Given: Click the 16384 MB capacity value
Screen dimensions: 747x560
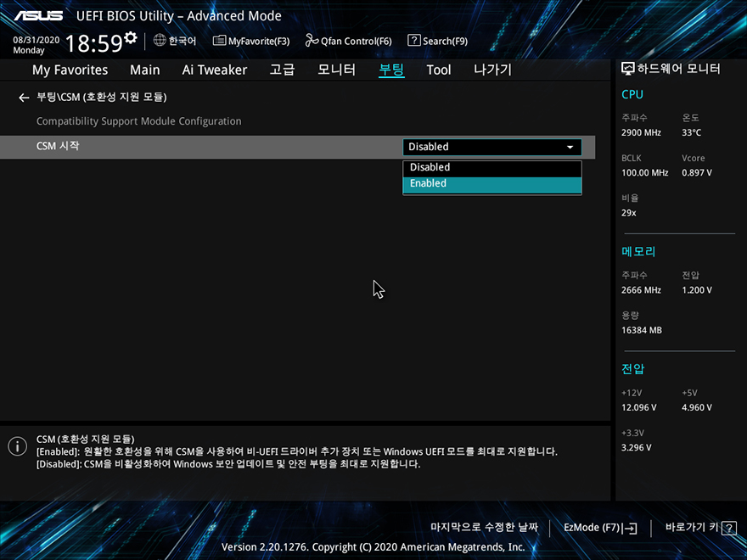Looking at the screenshot, I should [x=641, y=330].
